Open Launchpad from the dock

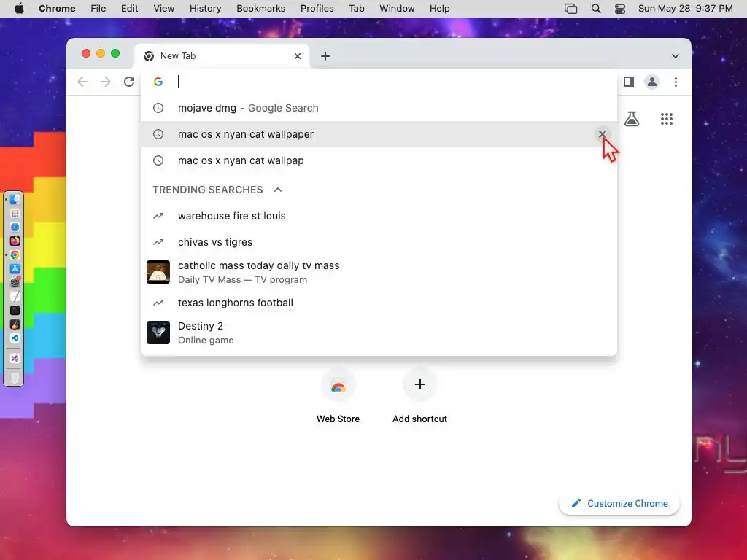(x=15, y=214)
